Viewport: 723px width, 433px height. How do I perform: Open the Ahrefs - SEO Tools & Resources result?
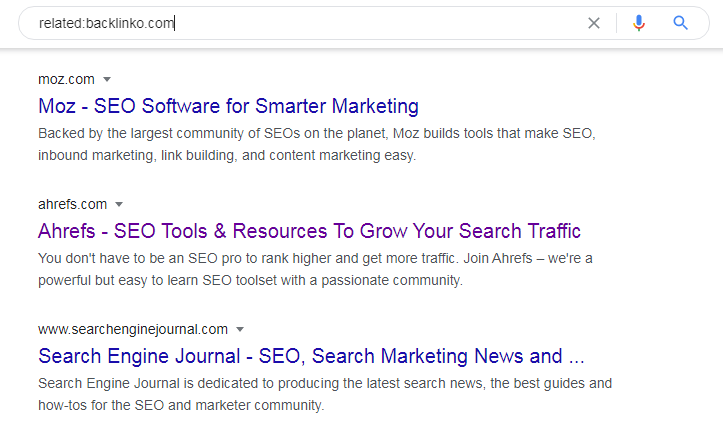pos(309,231)
